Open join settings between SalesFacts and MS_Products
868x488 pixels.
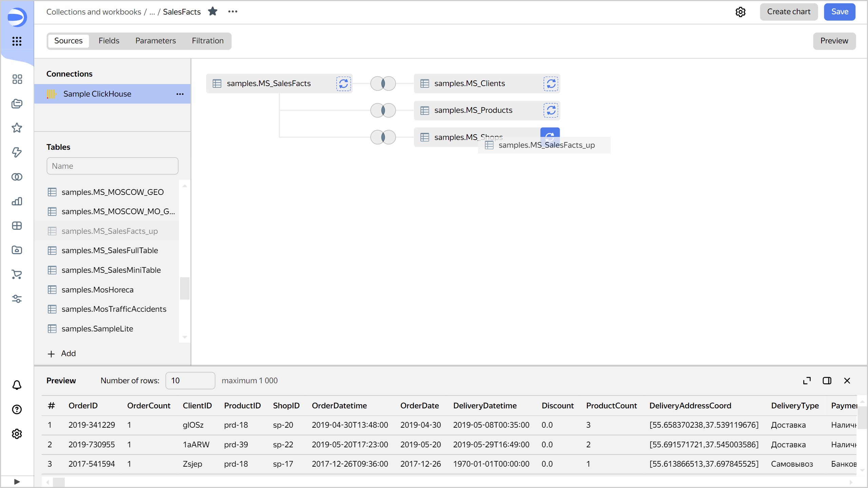click(382, 110)
